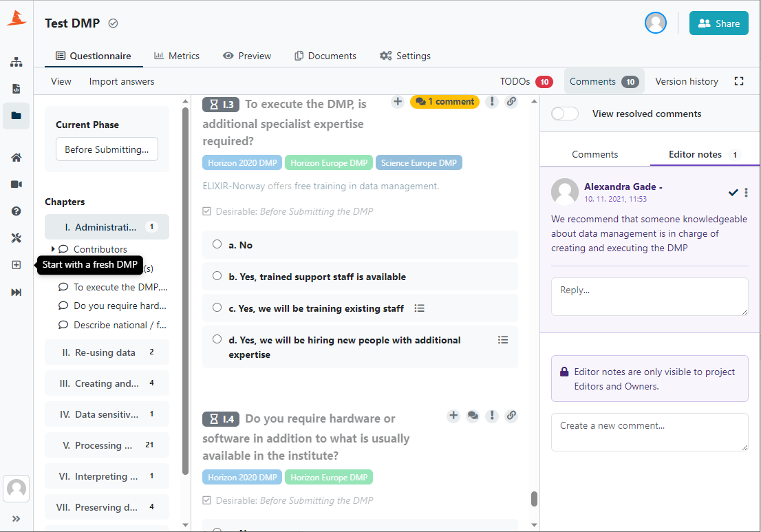Go to 'Describe national / f...' question

click(x=120, y=326)
